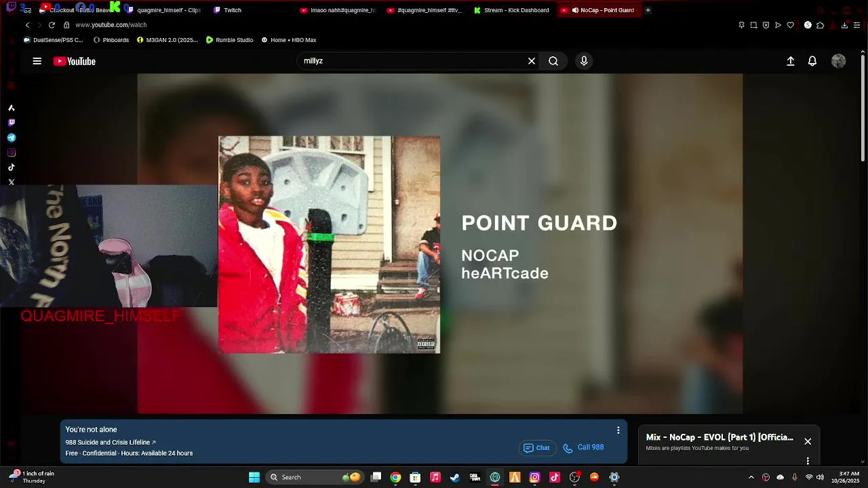868x488 pixels.
Task: Open taskbar volume control
Action: click(821, 477)
